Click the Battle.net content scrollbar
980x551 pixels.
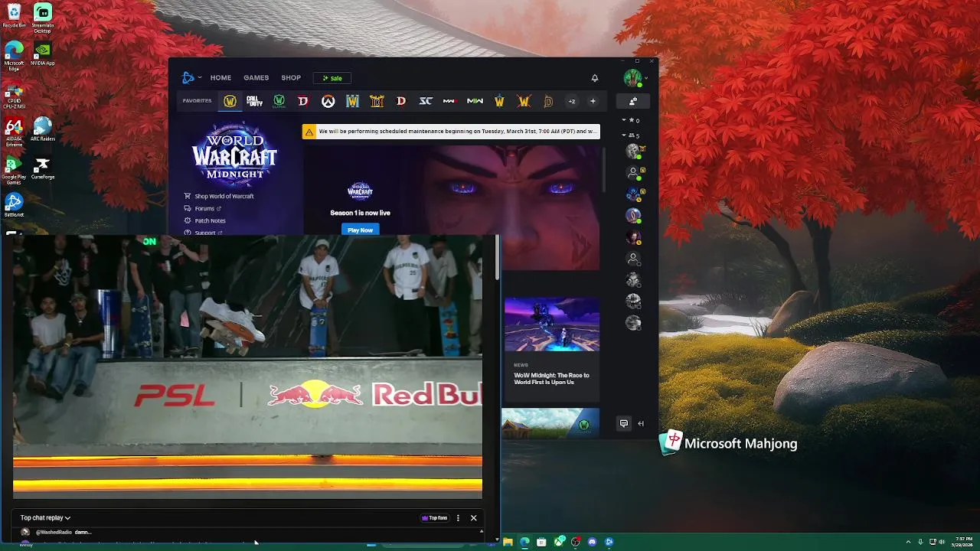603,168
